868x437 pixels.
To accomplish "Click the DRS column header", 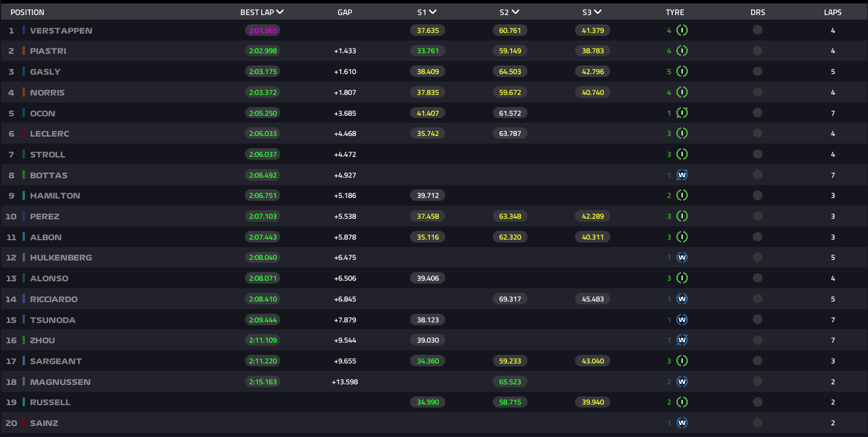I will pyautogui.click(x=757, y=12).
